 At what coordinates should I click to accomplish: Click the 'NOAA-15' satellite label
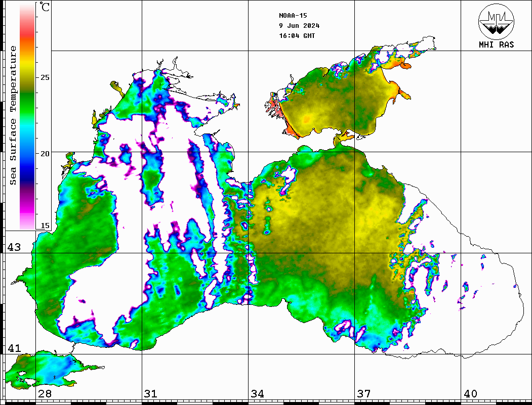point(293,16)
